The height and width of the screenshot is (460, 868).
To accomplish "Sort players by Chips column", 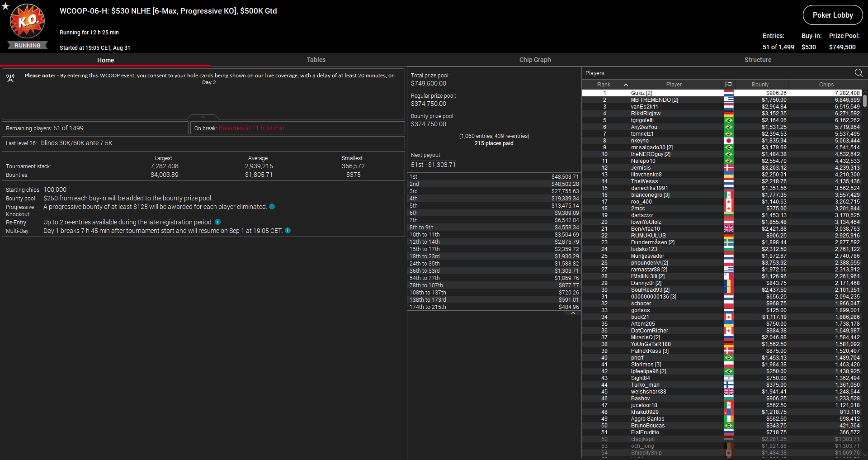I will tap(826, 85).
